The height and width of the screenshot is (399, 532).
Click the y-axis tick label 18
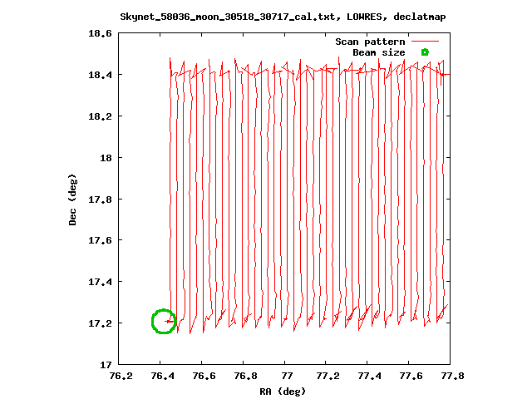coord(106,158)
